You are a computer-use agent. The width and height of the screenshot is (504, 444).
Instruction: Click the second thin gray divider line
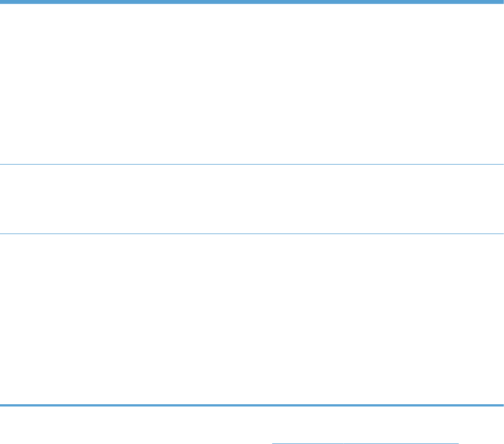(x=252, y=233)
